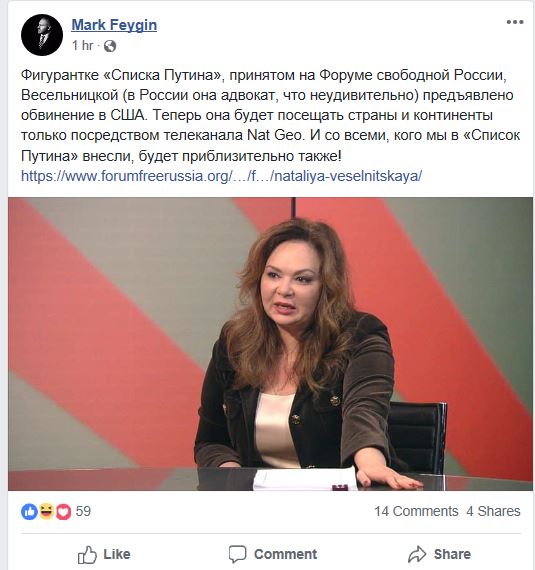The image size is (535, 570).
Task: Click the red heart Love reaction icon
Action: coord(63,511)
